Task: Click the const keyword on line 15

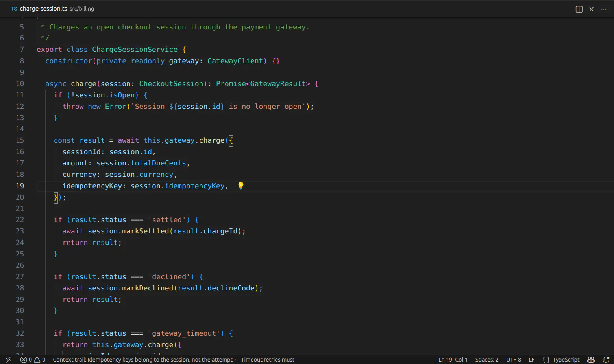Action: [x=64, y=140]
